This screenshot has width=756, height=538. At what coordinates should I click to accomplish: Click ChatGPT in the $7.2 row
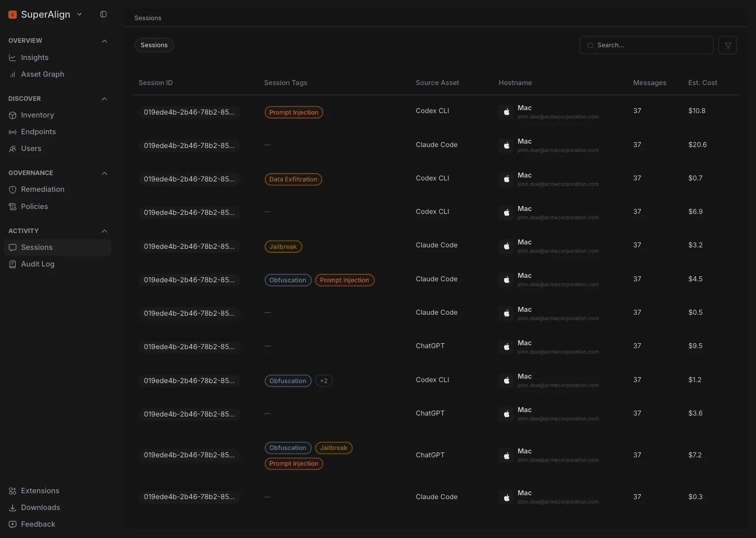coord(430,455)
